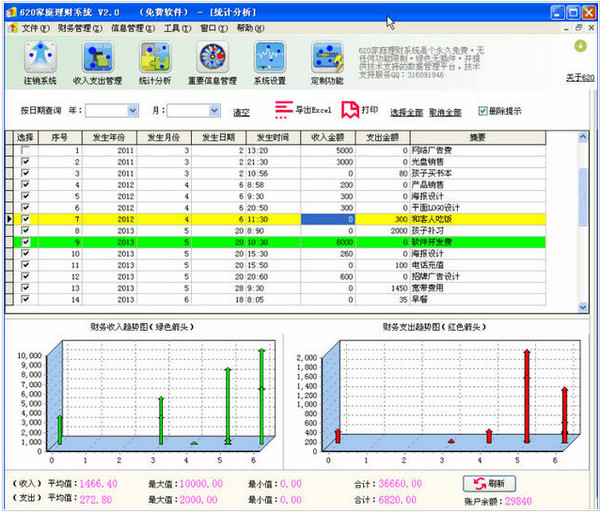Open the 文件 menu
Screen dimensions: 600x514
pos(35,28)
